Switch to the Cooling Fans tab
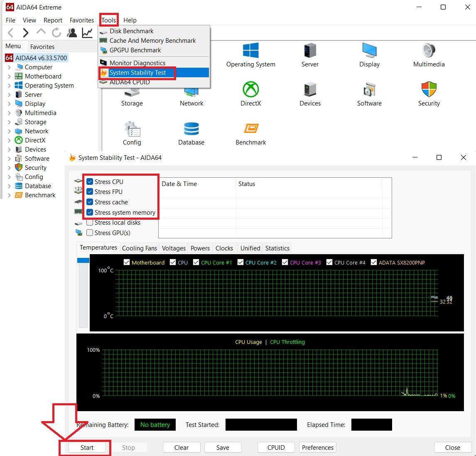476x456 pixels. (139, 248)
